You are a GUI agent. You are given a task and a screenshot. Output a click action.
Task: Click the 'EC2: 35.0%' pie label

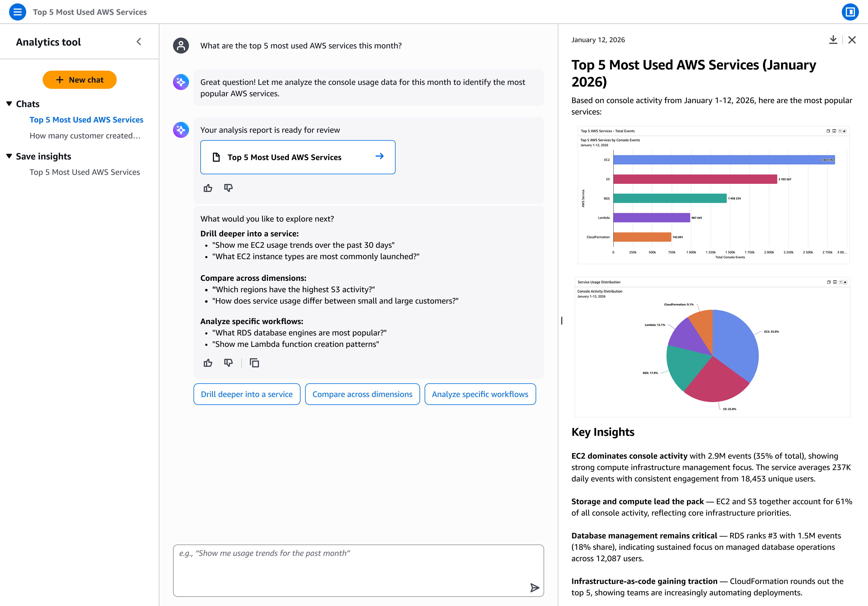click(772, 331)
